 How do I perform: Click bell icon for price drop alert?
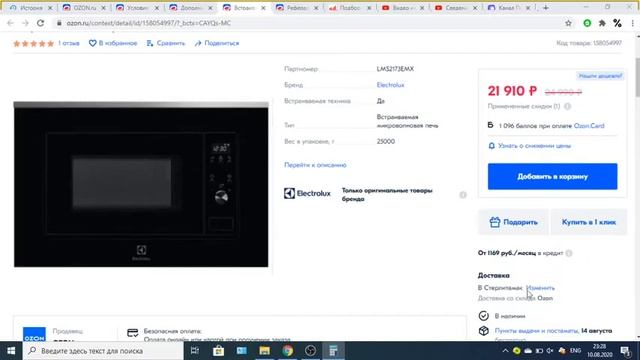pos(491,146)
